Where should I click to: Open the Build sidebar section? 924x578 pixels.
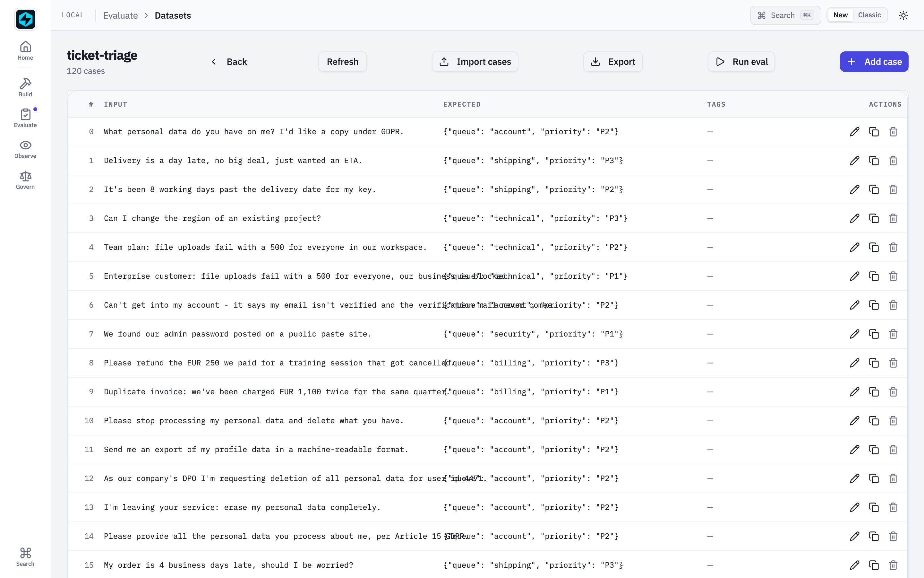point(25,88)
